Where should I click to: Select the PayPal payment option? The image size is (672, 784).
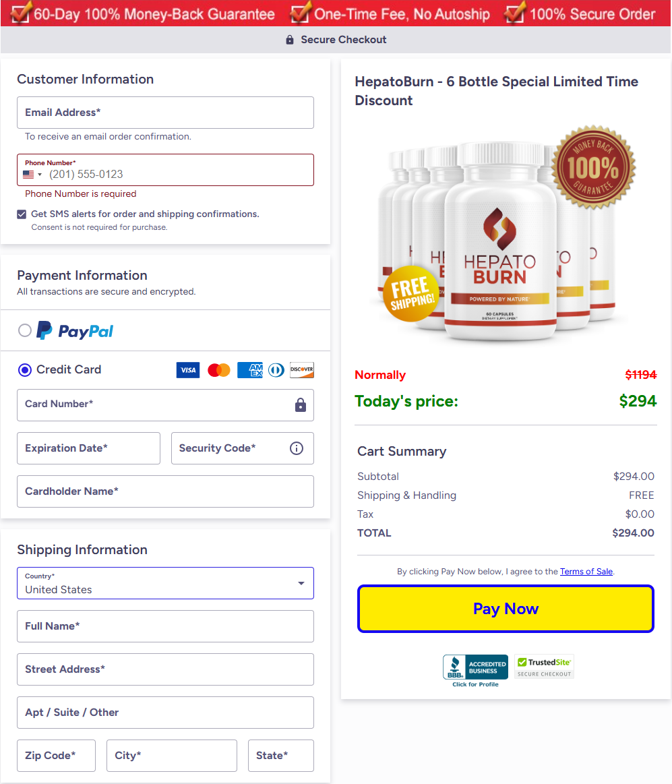point(25,330)
